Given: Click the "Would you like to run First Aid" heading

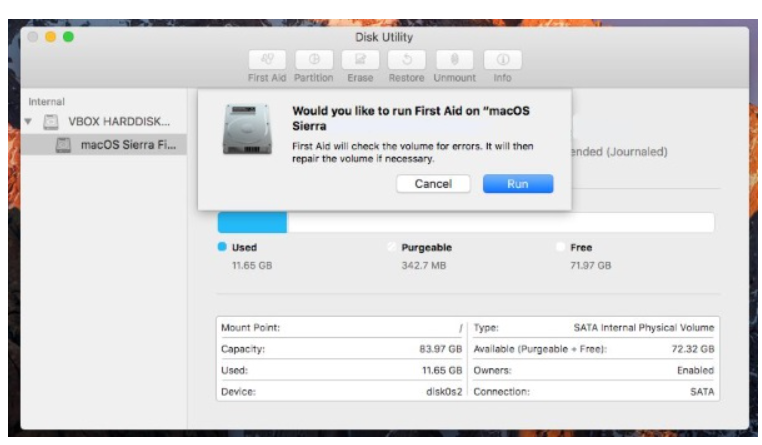Looking at the screenshot, I should (411, 118).
